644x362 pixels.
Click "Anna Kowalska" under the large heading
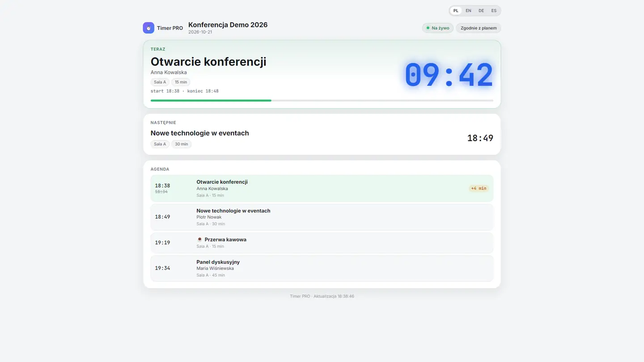pos(169,72)
